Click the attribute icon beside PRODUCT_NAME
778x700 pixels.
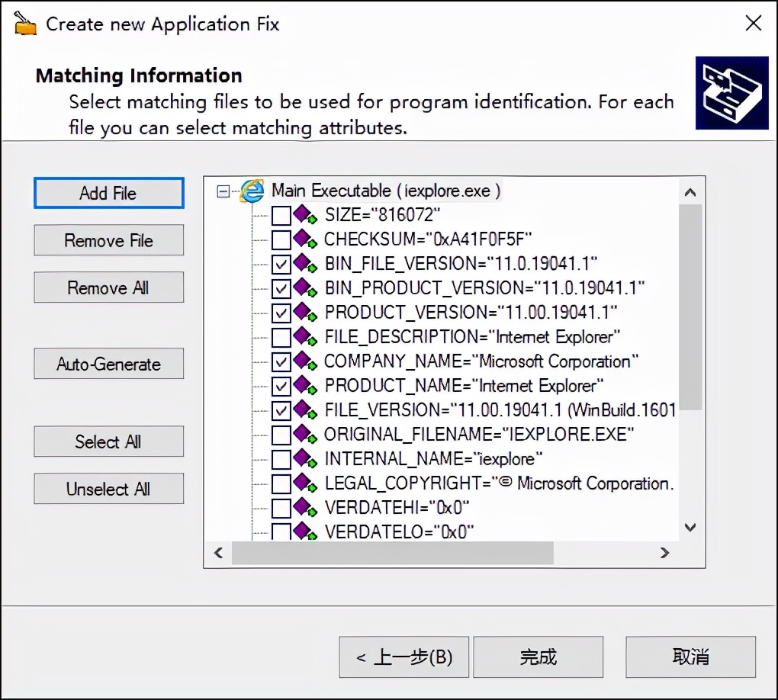(304, 386)
